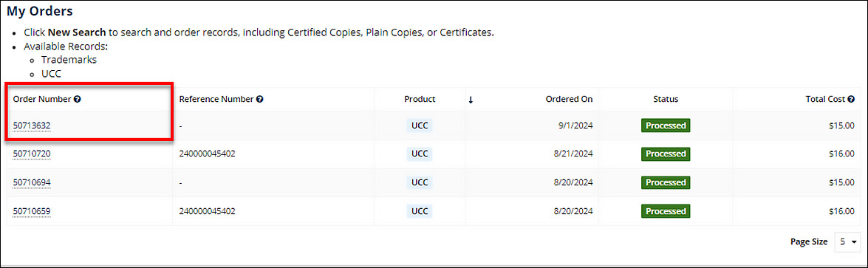Click the Total Cost column header
868x268 pixels.
pyautogui.click(x=825, y=99)
